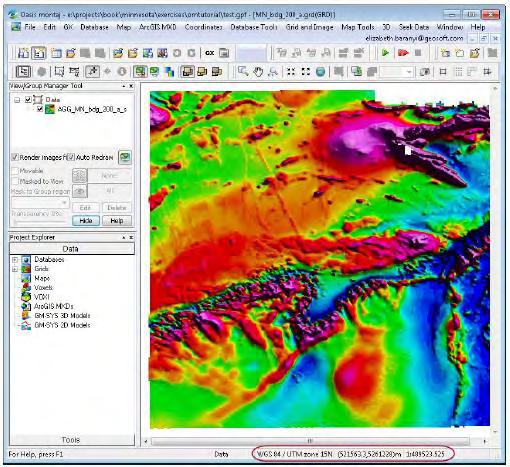Click the Tools bar in Project Explorer
Viewport: 510px width, 467px height.
(71, 440)
